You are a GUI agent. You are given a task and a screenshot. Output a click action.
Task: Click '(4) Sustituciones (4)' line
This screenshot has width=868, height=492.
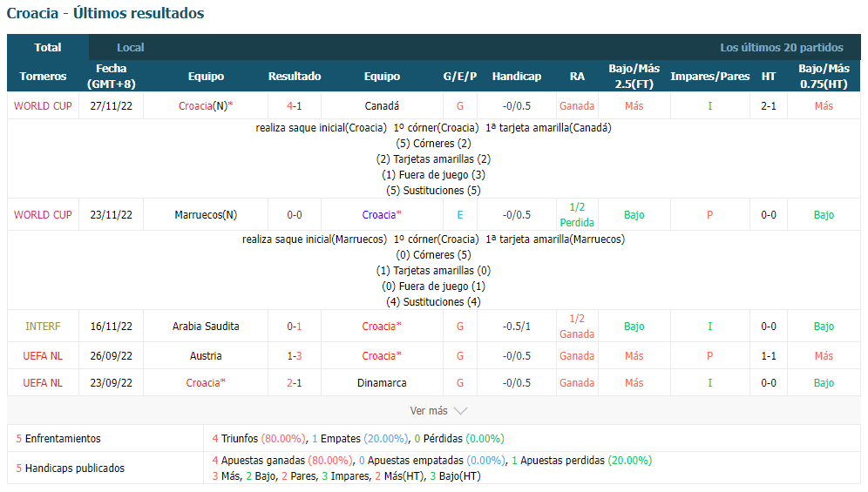click(433, 302)
